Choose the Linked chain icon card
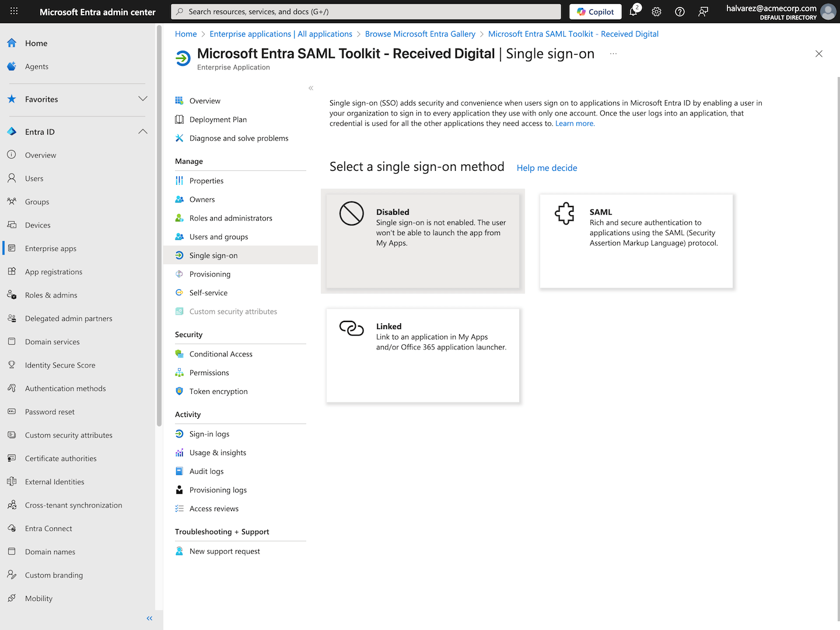 coord(423,355)
